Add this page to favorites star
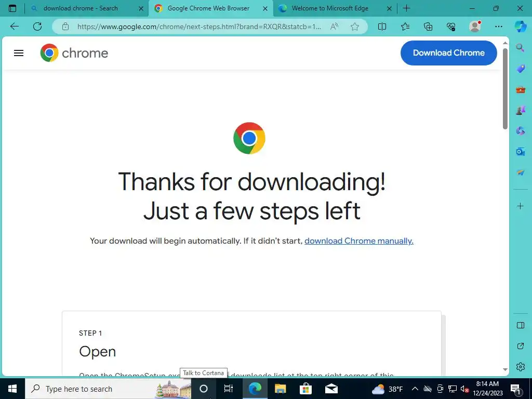532x399 pixels. click(x=355, y=26)
